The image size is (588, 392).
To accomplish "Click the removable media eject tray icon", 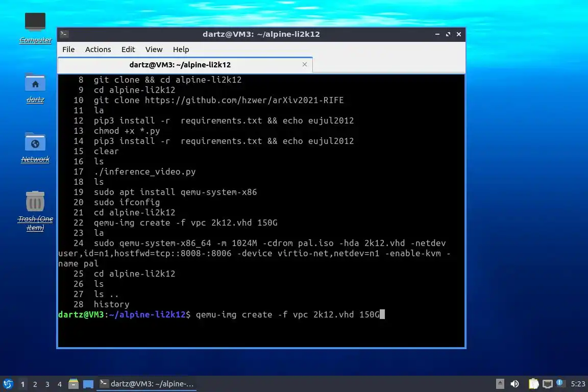I will point(500,384).
